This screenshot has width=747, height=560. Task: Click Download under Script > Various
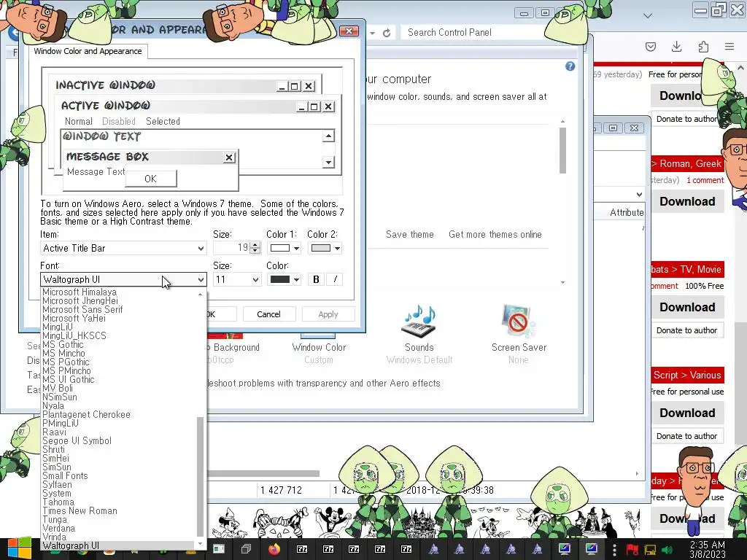(x=687, y=413)
